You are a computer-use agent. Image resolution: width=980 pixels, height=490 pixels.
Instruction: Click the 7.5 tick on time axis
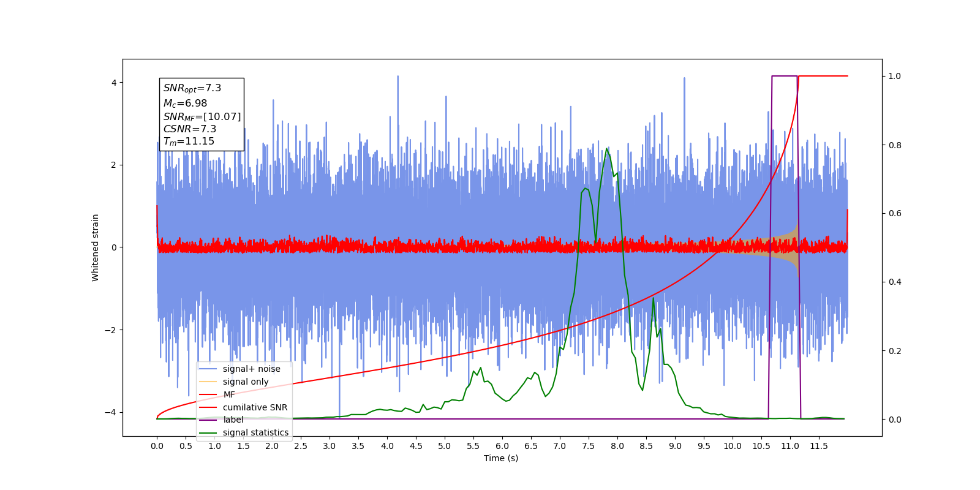tap(589, 446)
